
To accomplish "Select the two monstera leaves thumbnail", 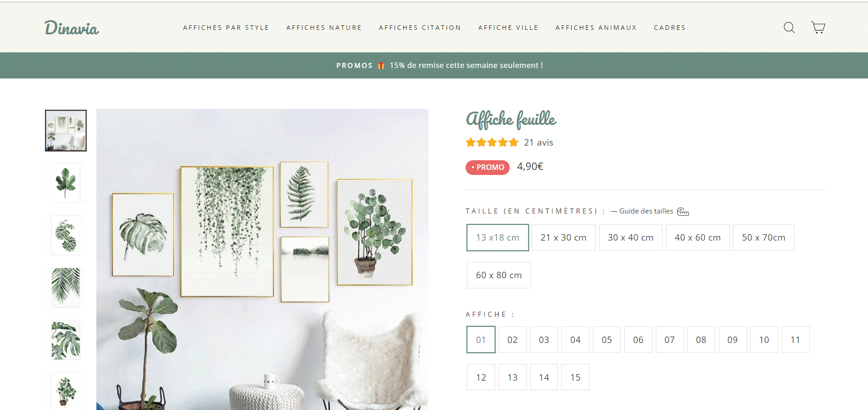I will point(66,235).
